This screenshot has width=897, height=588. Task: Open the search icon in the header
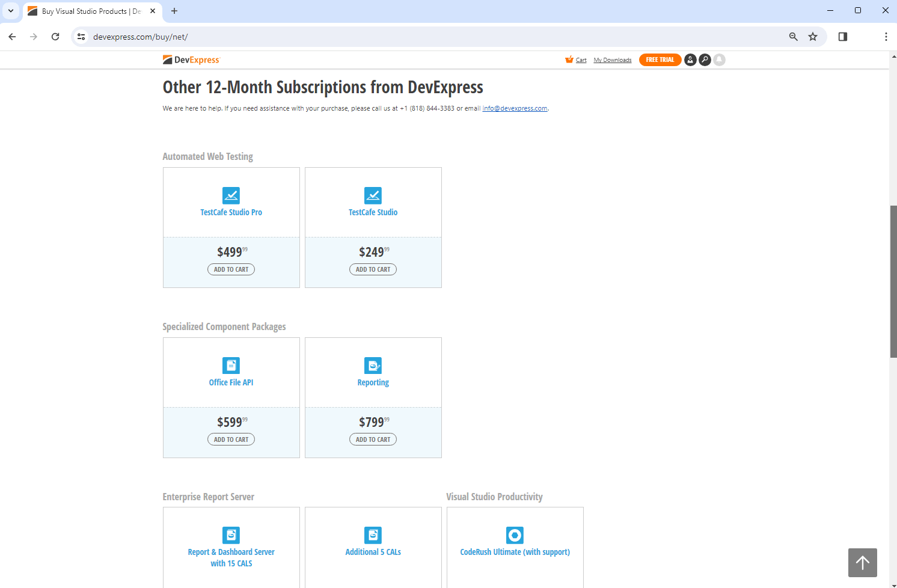(705, 60)
